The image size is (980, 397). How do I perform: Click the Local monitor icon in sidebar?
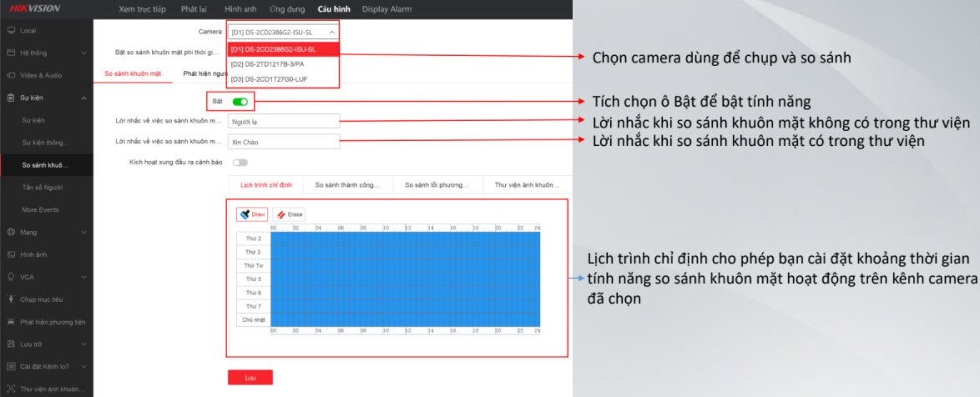tap(11, 30)
